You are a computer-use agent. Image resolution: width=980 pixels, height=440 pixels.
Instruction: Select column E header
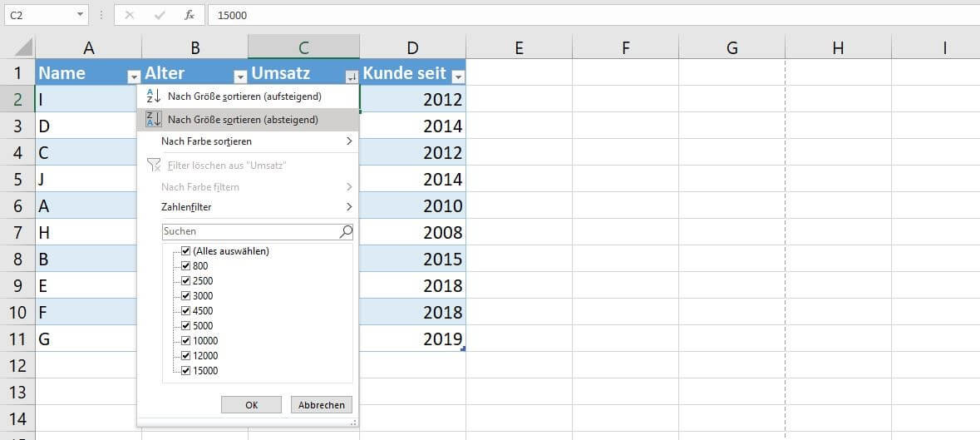519,47
